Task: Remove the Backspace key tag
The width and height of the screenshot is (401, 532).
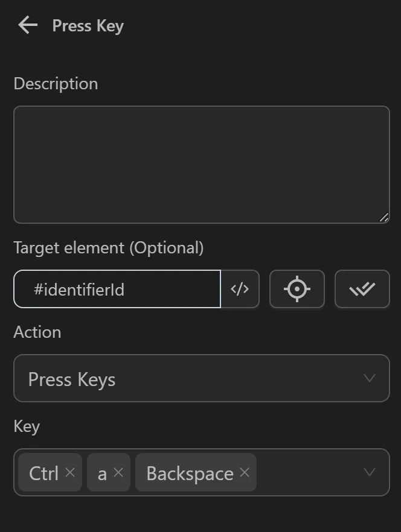Action: coord(245,473)
